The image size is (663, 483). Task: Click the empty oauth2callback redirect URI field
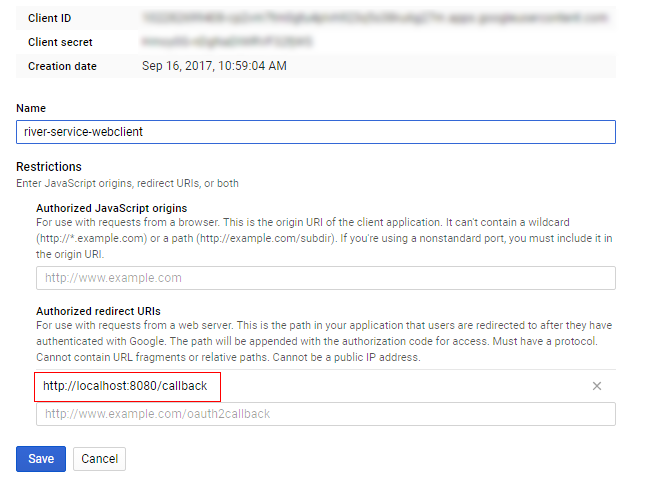pos(325,414)
